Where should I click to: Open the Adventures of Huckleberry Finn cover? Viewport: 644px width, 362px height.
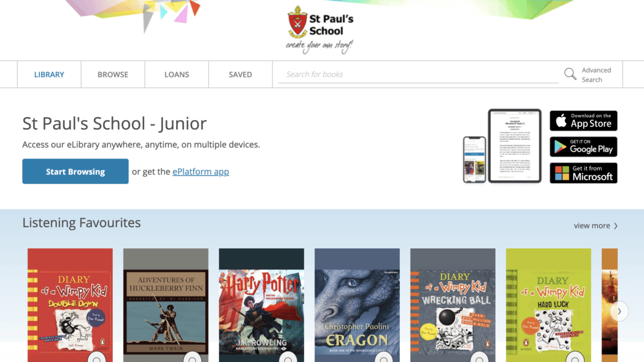(x=166, y=305)
